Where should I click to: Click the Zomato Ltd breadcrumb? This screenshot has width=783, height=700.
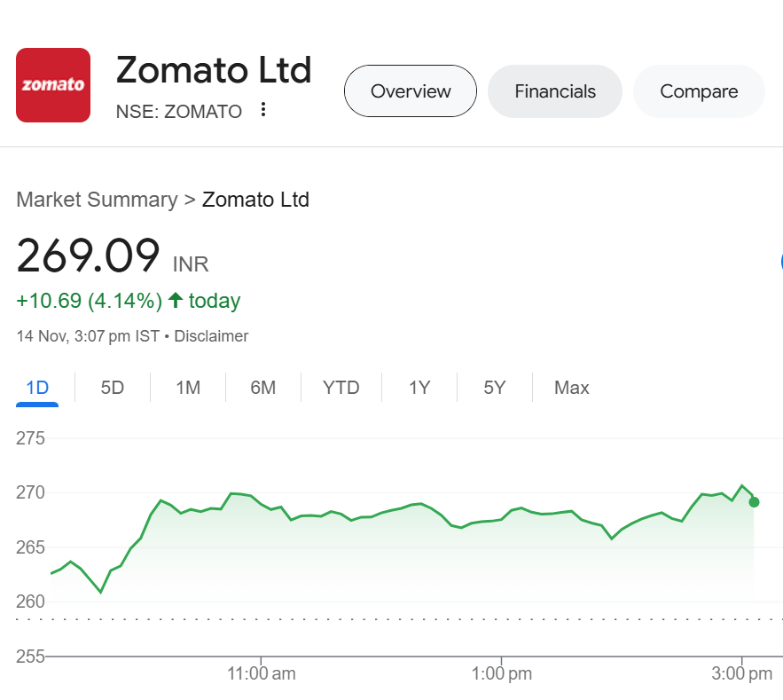click(x=255, y=200)
